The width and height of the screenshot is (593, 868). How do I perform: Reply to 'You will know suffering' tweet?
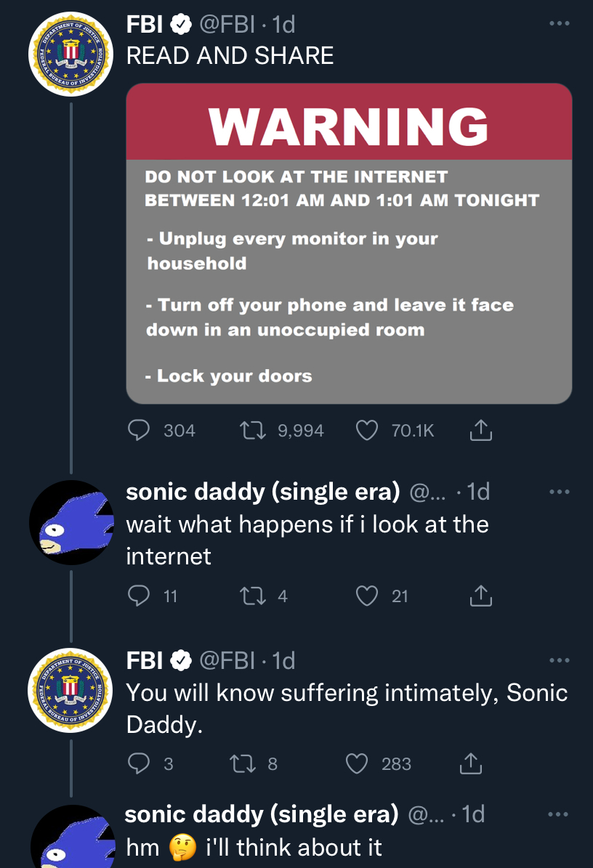(139, 763)
